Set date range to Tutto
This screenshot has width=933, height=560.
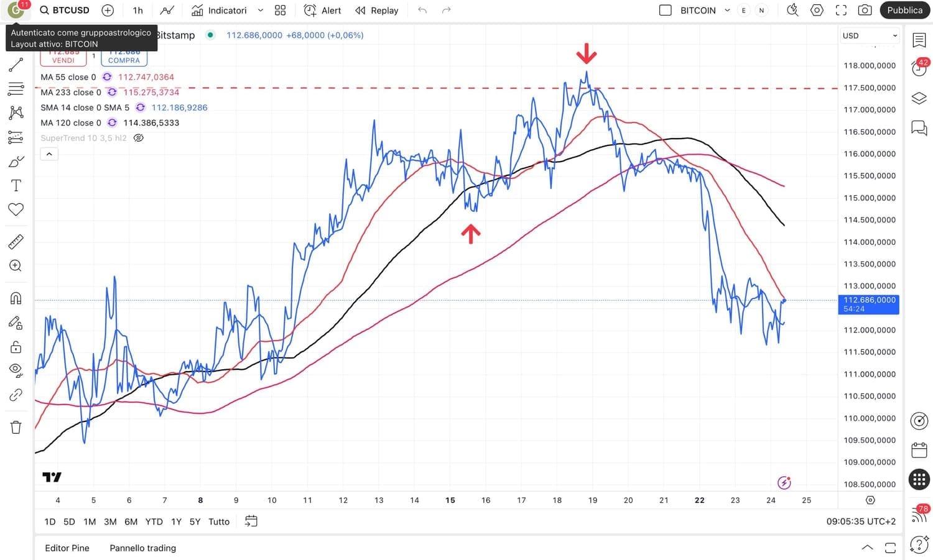[x=219, y=521]
